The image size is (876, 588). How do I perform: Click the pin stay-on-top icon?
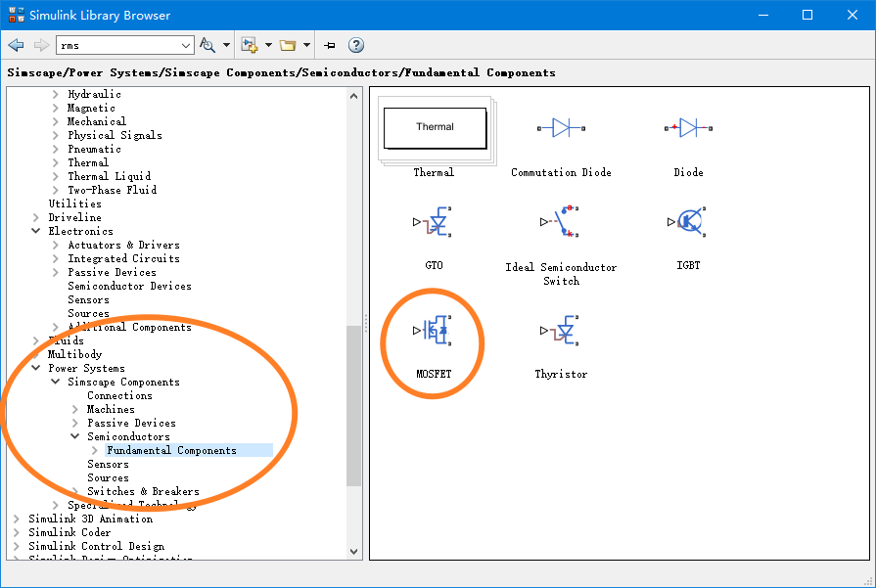tap(330, 45)
